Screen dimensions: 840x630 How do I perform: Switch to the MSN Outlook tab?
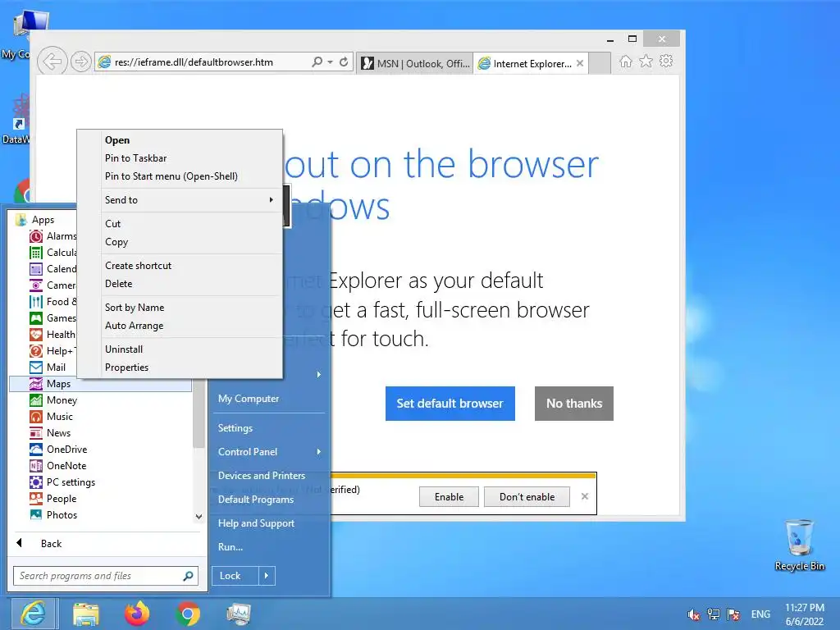click(x=415, y=63)
